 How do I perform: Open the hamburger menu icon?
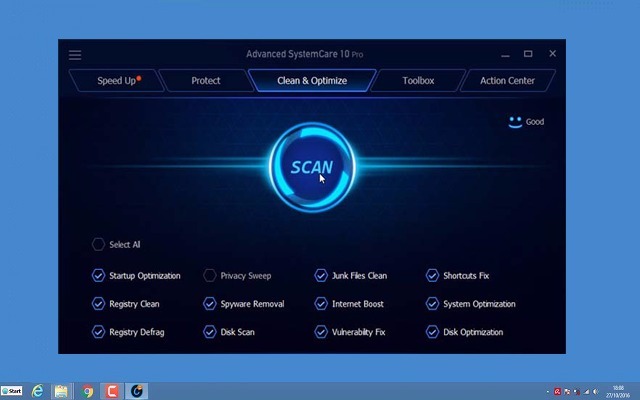pyautogui.click(x=75, y=55)
